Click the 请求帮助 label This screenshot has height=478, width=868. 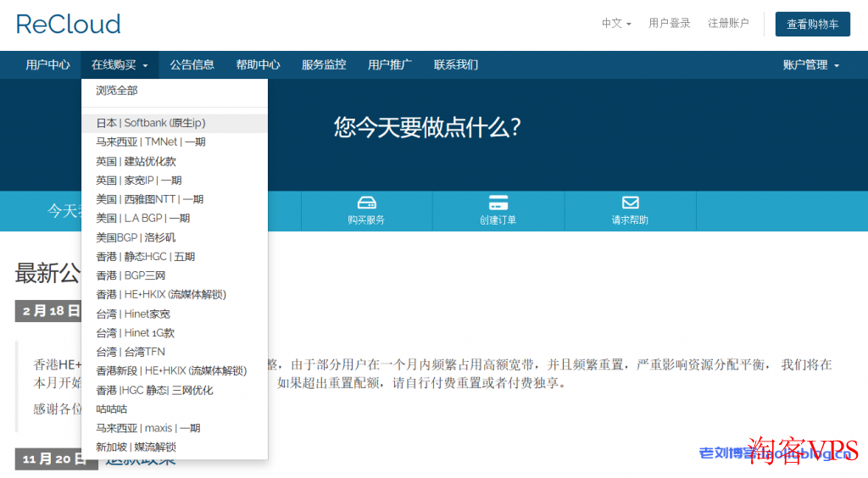630,220
